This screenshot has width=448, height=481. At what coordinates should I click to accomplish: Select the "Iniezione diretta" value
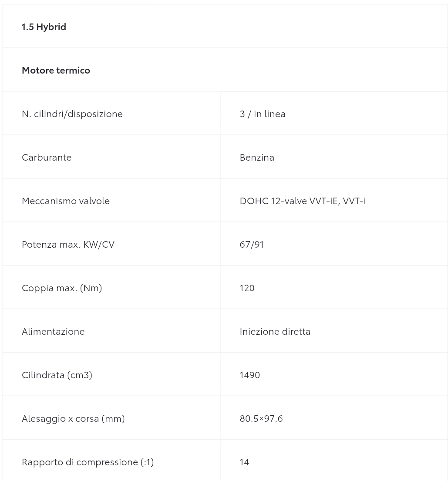pos(275,332)
